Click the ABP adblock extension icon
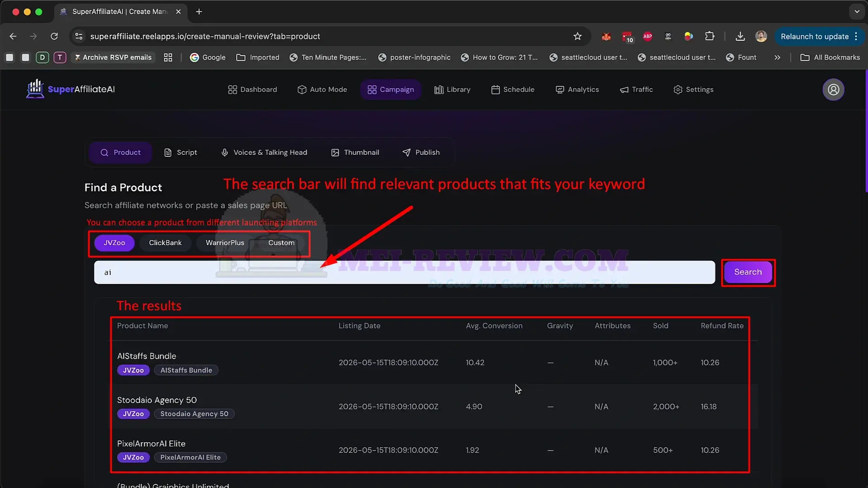Image resolution: width=868 pixels, height=488 pixels. [x=647, y=36]
